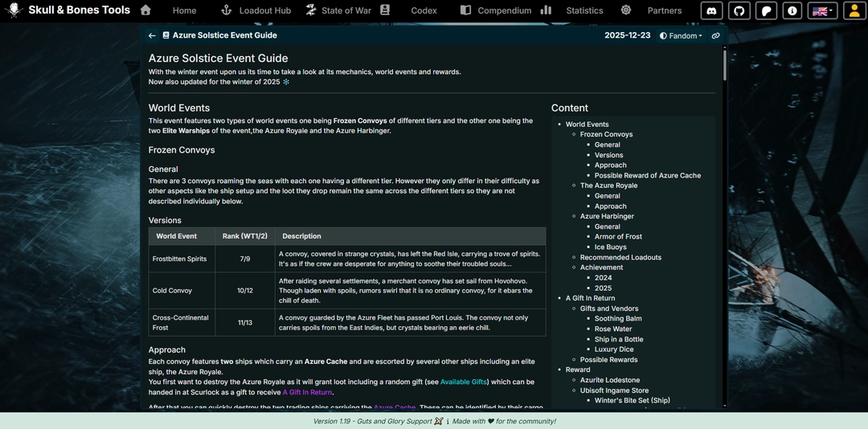868x429 pixels.
Task: Follow the purple A Gift In Return link
Action: tap(307, 393)
